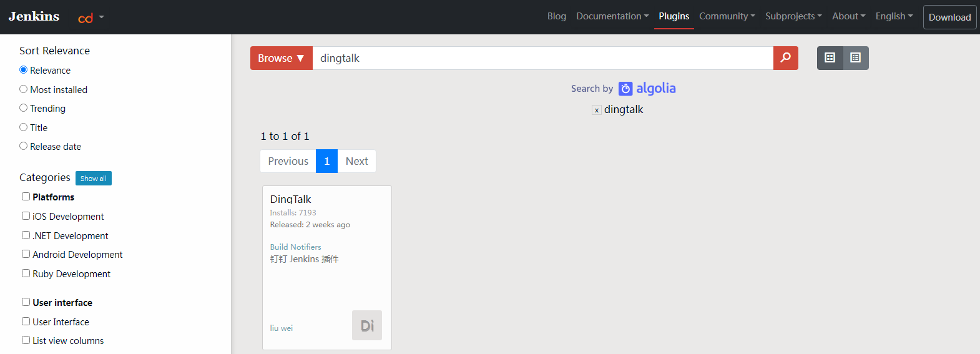Image resolution: width=980 pixels, height=354 pixels.
Task: Click the Jenkins logo text
Action: (x=34, y=16)
